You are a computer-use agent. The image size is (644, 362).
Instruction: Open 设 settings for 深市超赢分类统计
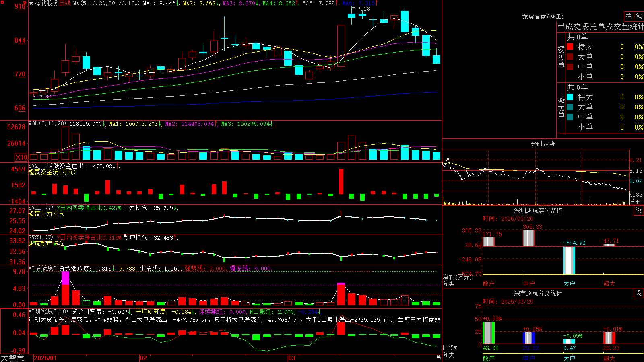639,293
